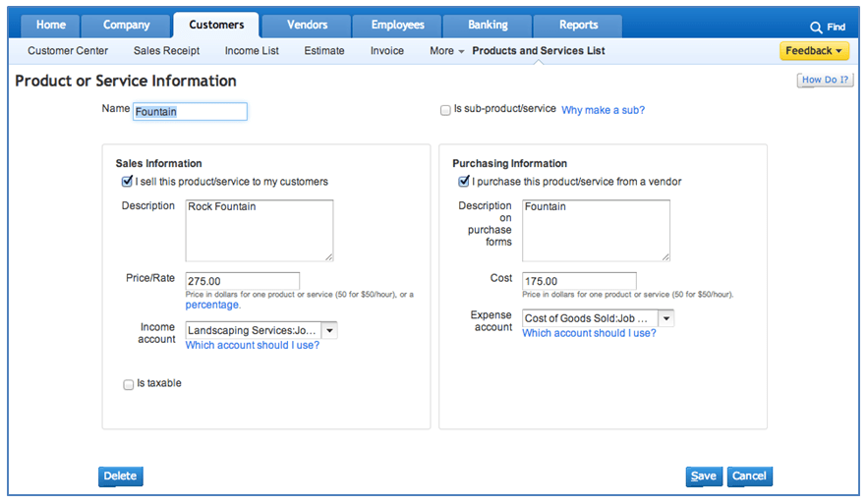Uncheck I purchase this product/service checkbox
The width and height of the screenshot is (868, 504).
coord(464,182)
